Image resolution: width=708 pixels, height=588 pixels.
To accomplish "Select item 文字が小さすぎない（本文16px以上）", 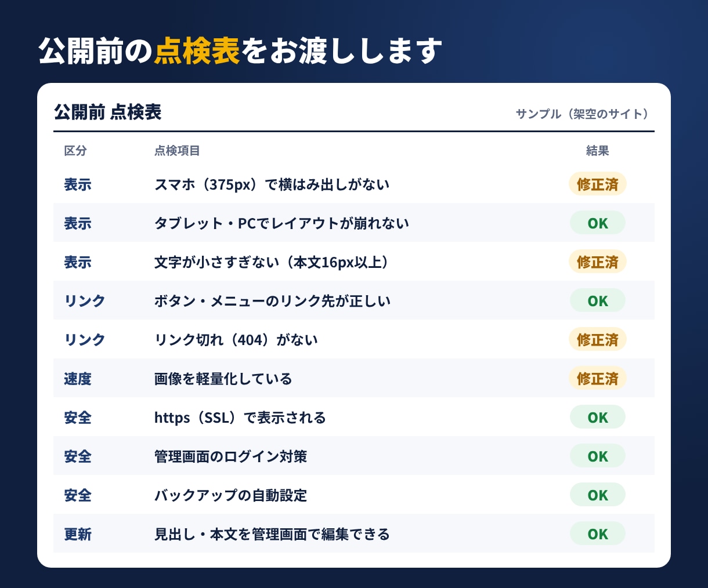I will (272, 262).
